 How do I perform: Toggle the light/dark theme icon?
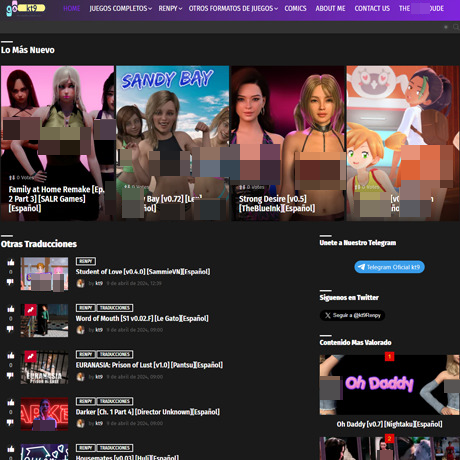pyautogui.click(x=446, y=27)
